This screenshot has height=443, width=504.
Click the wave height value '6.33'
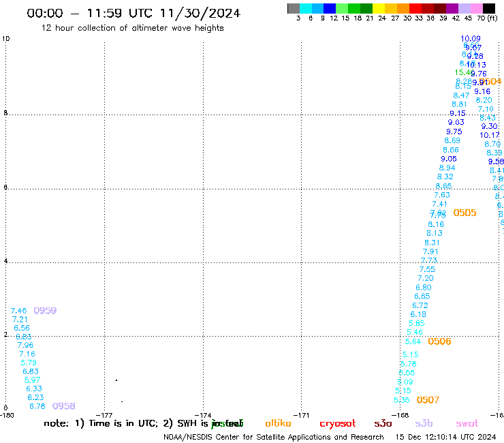(34, 388)
